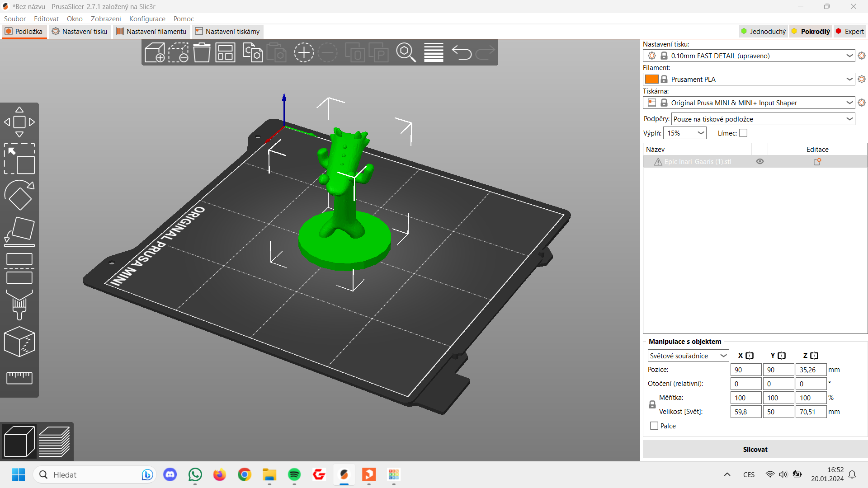Image resolution: width=868 pixels, height=488 pixels.
Task: Select the Rotate tool in left toolbar
Action: pyautogui.click(x=19, y=195)
